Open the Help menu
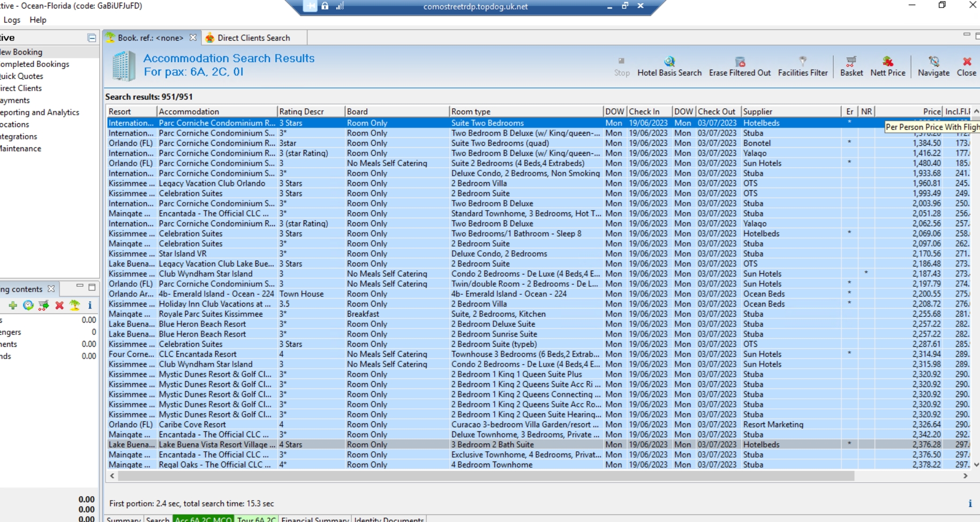Viewport: 980px width, 522px height. [x=38, y=20]
